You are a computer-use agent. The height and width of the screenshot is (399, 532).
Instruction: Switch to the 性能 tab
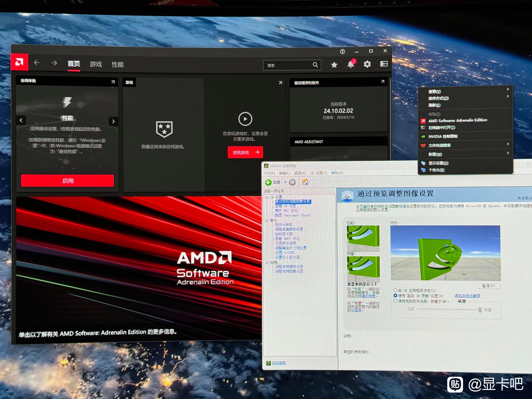pos(118,65)
